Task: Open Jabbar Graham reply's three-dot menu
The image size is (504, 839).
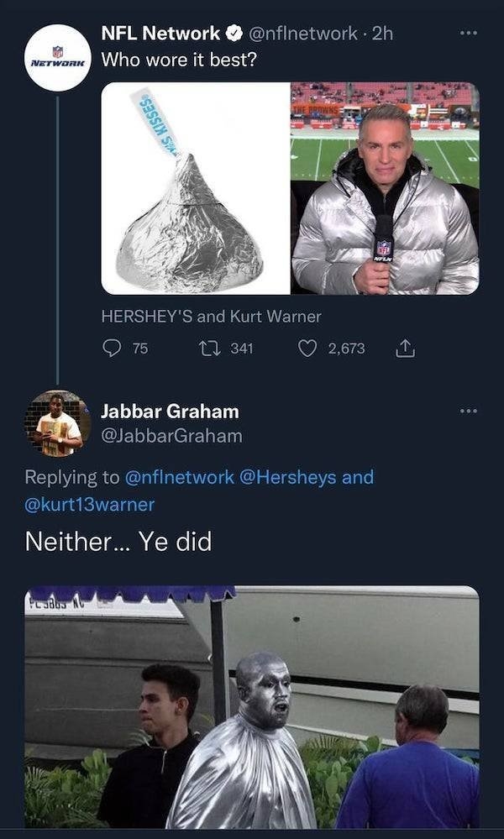Action: click(469, 412)
